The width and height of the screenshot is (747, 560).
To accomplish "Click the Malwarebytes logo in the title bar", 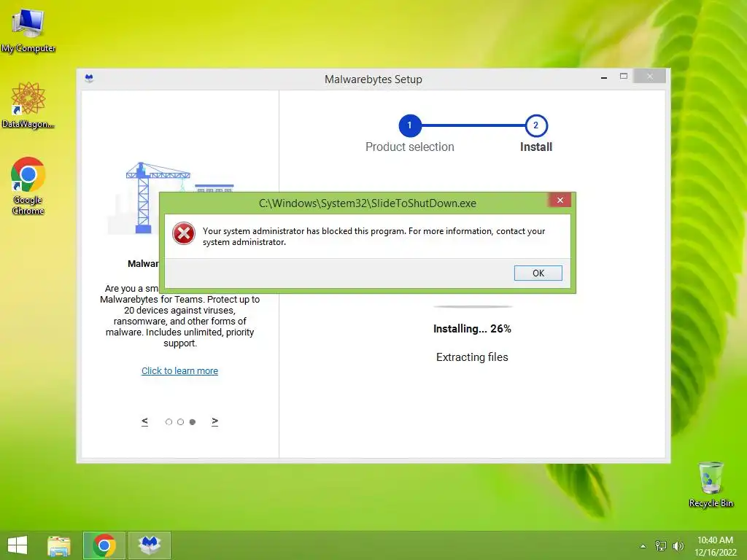I will (x=89, y=78).
